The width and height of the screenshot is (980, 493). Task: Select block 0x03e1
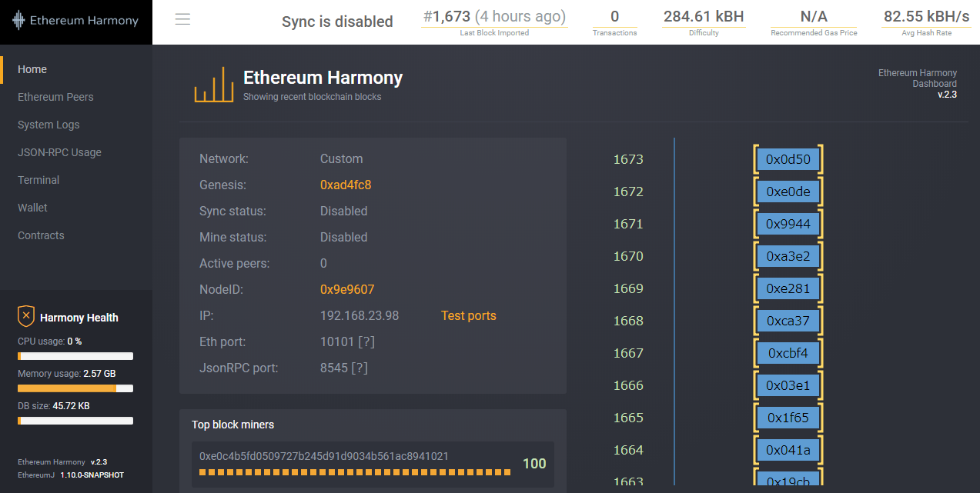point(788,385)
